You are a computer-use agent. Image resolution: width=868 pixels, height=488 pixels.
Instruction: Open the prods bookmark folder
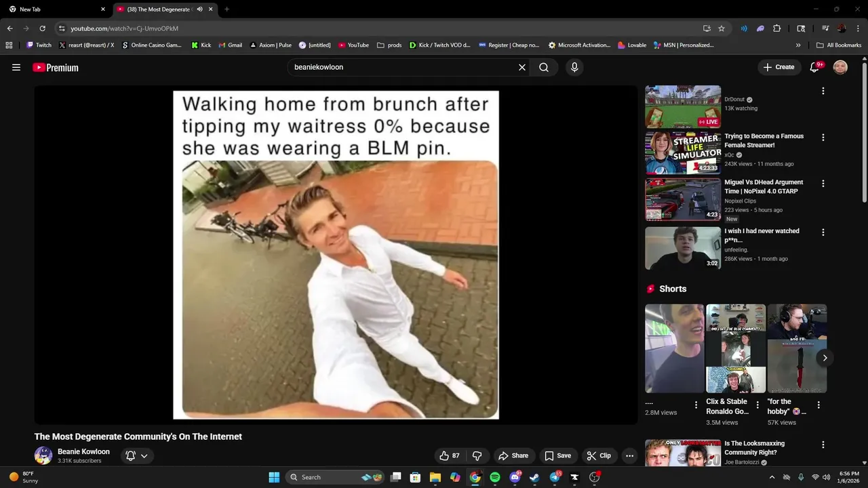click(389, 45)
